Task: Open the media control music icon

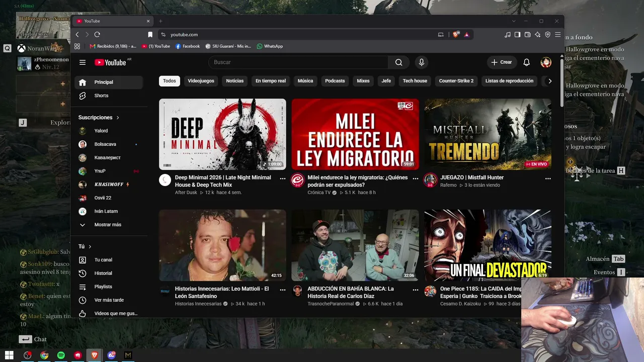Action: (x=508, y=35)
